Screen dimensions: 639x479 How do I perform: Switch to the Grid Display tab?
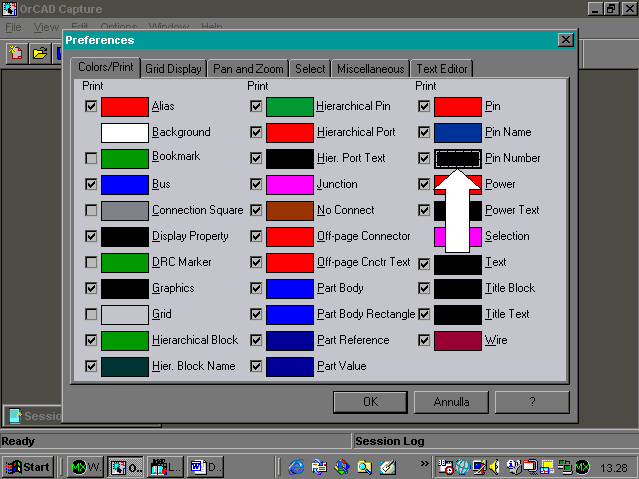(x=174, y=69)
